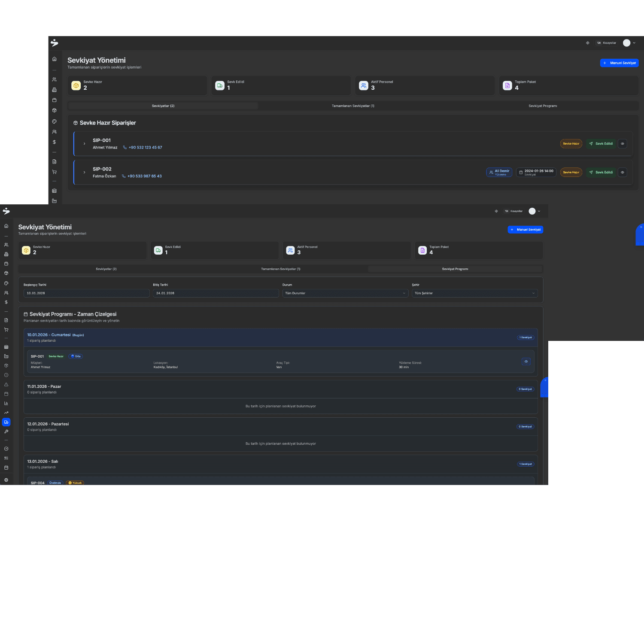Viewport: 644px width, 644px height.
Task: Expand the SIP-002 order row chevron
Action: point(84,172)
